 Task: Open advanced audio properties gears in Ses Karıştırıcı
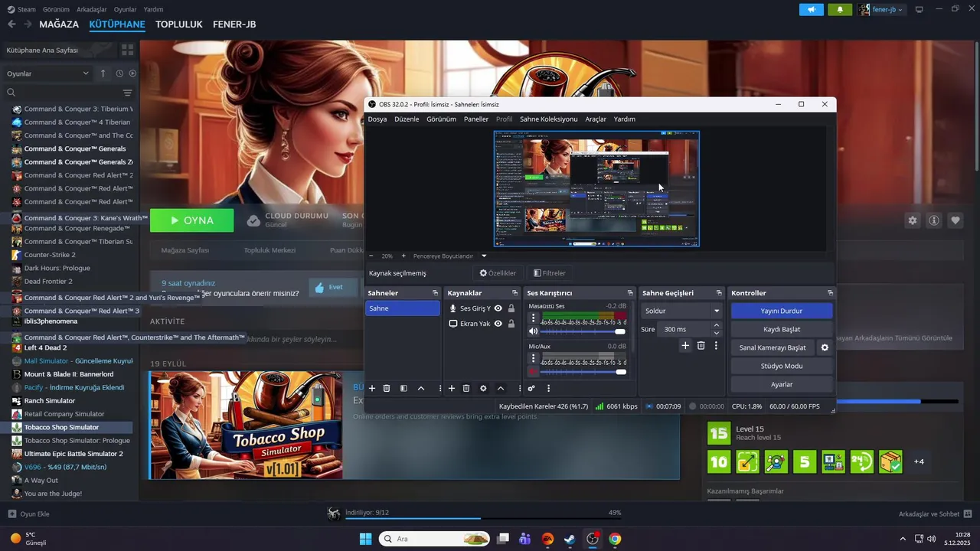pos(531,389)
